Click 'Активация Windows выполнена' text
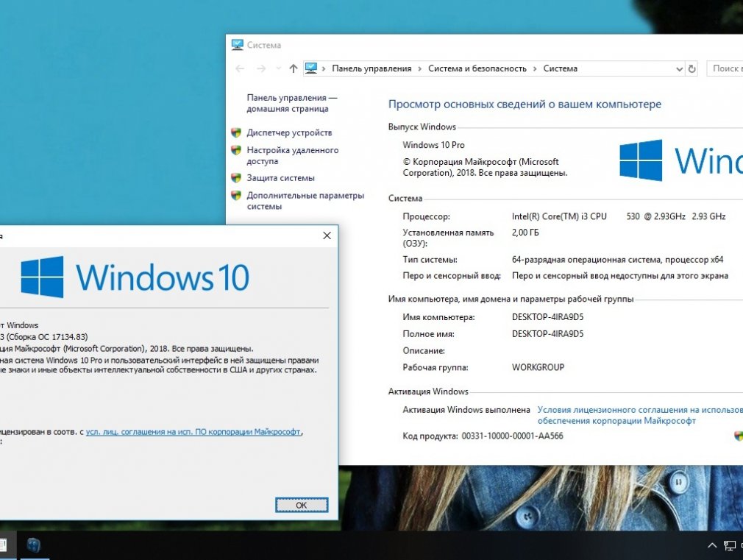This screenshot has height=560, width=743. (466, 410)
